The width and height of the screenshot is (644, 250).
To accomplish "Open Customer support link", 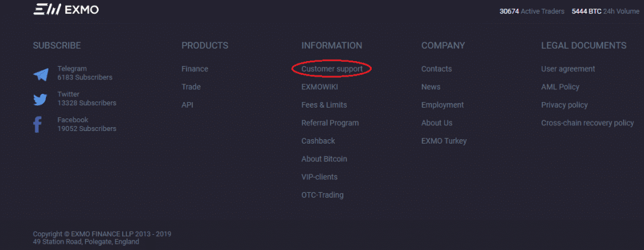I will [332, 69].
